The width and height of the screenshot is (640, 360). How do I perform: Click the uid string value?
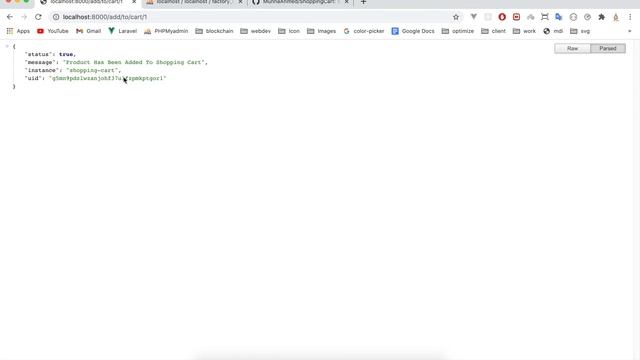107,78
